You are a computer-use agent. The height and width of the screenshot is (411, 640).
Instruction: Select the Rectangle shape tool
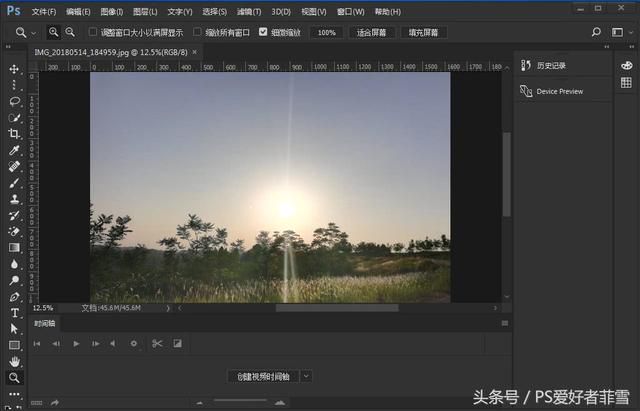tap(14, 345)
